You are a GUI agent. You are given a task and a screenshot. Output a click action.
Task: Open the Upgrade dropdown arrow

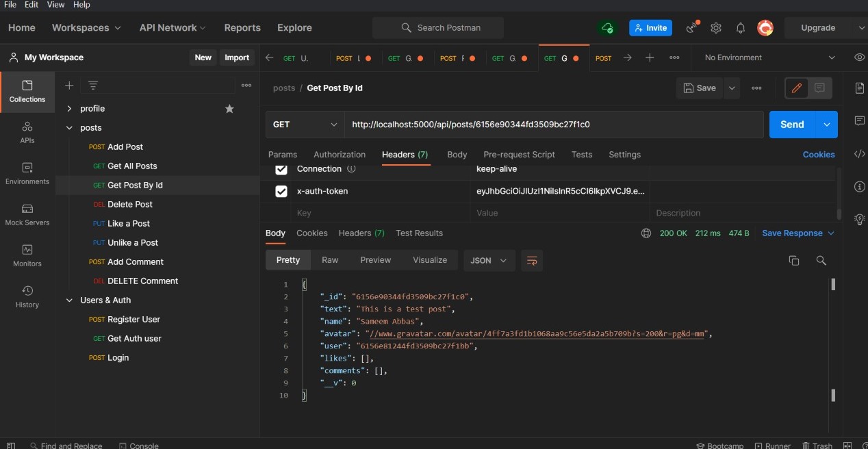[x=860, y=28]
